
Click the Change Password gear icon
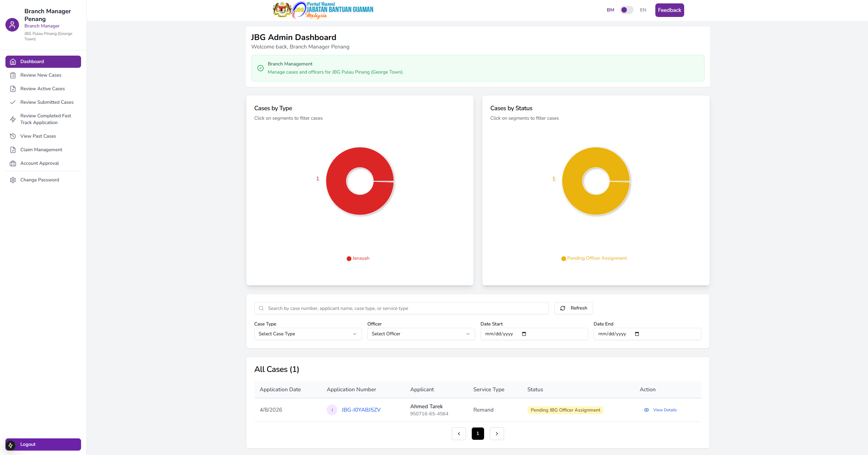pos(13,180)
